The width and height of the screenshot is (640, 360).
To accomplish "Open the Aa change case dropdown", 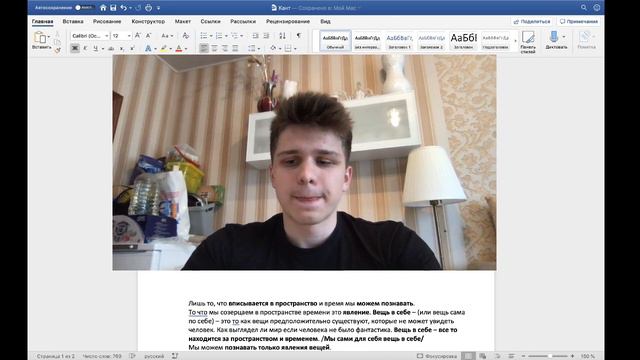I will (167, 36).
